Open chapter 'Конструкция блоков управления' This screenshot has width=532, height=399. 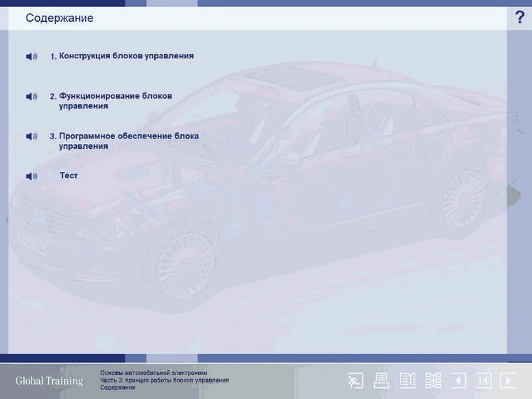126,56
